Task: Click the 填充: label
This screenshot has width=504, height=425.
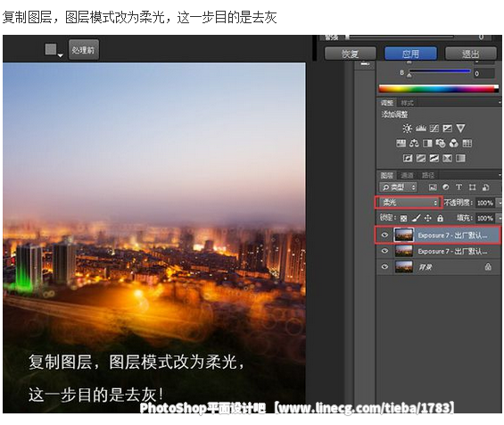Action: click(465, 218)
